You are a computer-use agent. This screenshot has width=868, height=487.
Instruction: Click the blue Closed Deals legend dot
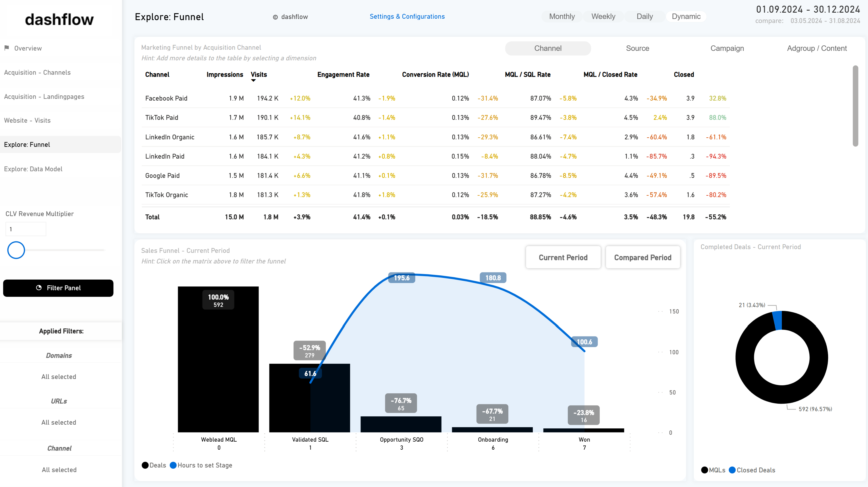tap(732, 470)
